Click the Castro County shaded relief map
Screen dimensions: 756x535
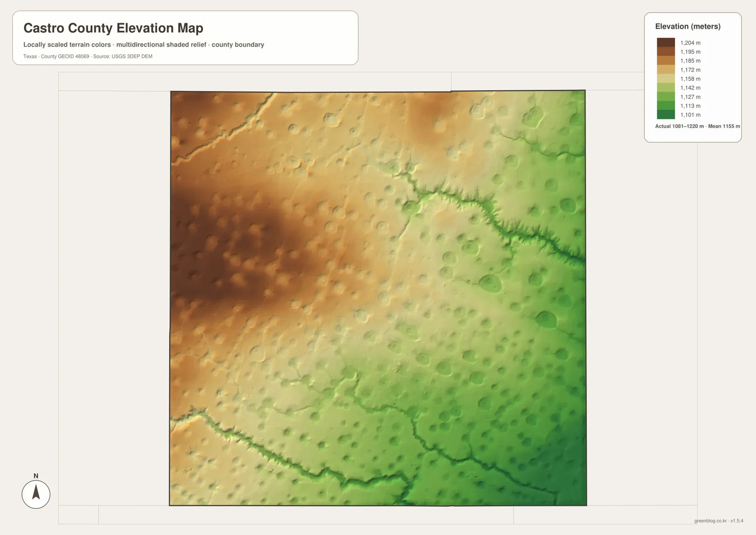(x=378, y=298)
